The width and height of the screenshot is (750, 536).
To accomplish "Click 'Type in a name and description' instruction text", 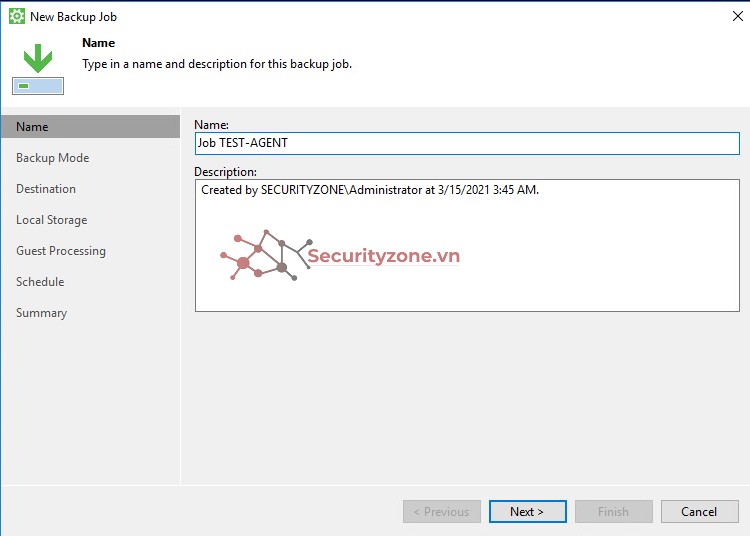I will click(x=217, y=64).
